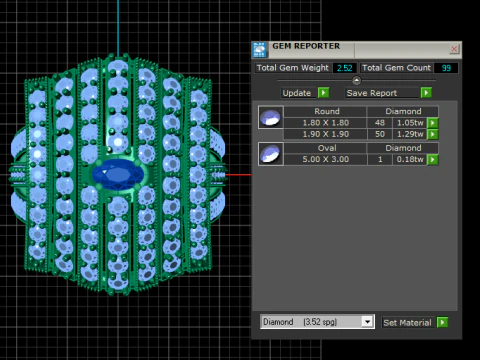Close the Gem Reporter panel

pyautogui.click(x=454, y=49)
